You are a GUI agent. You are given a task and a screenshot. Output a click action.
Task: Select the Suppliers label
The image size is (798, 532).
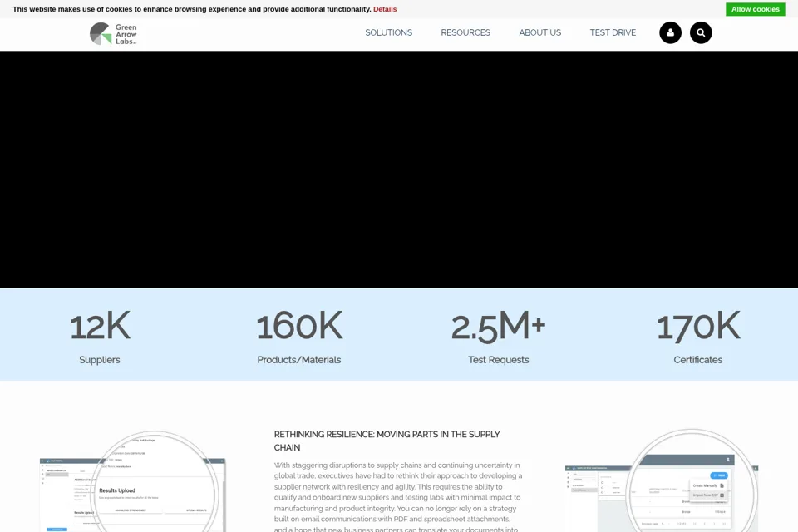[100, 360]
